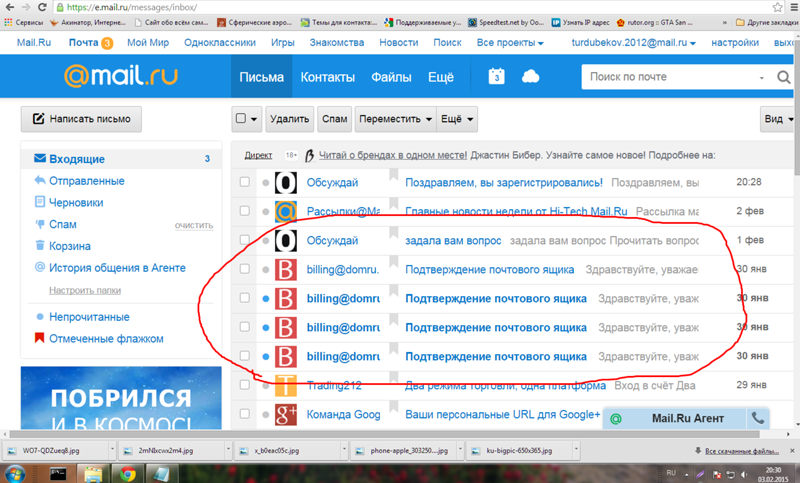Open Переместить dropdown
The width and height of the screenshot is (800, 483).
pyautogui.click(x=395, y=119)
